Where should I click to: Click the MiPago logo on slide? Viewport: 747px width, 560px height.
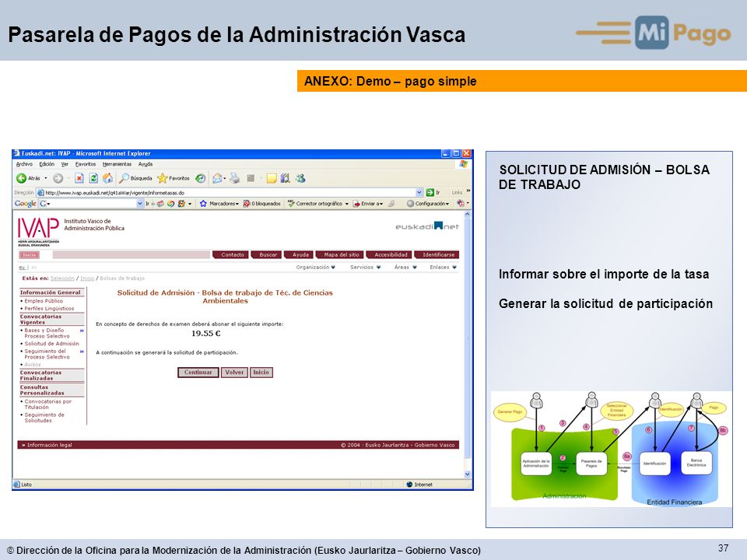(653, 33)
